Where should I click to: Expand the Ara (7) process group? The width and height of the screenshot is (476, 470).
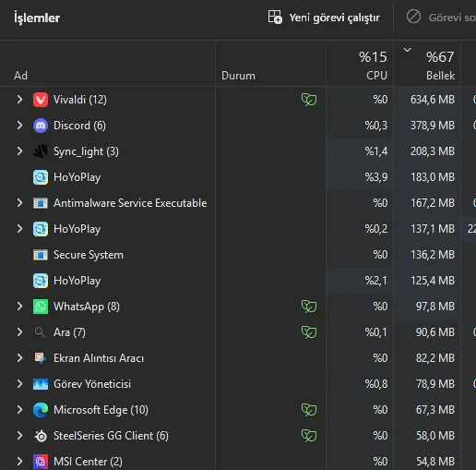[x=19, y=332]
